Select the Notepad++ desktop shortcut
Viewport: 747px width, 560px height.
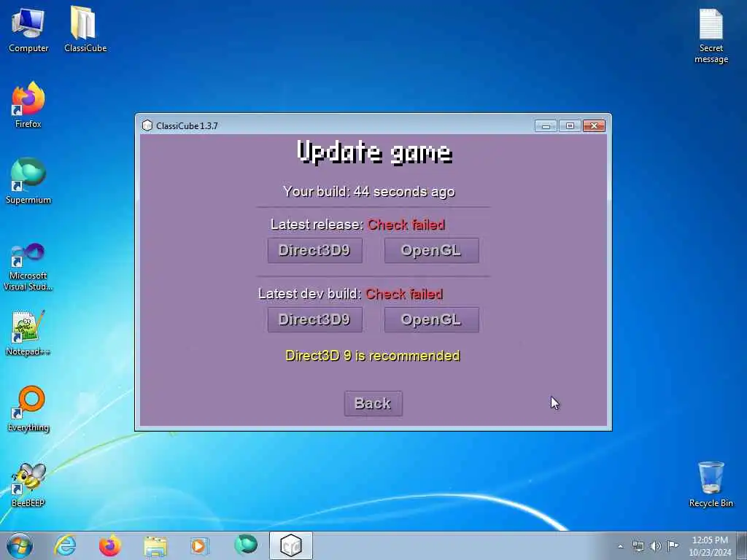[x=28, y=333]
